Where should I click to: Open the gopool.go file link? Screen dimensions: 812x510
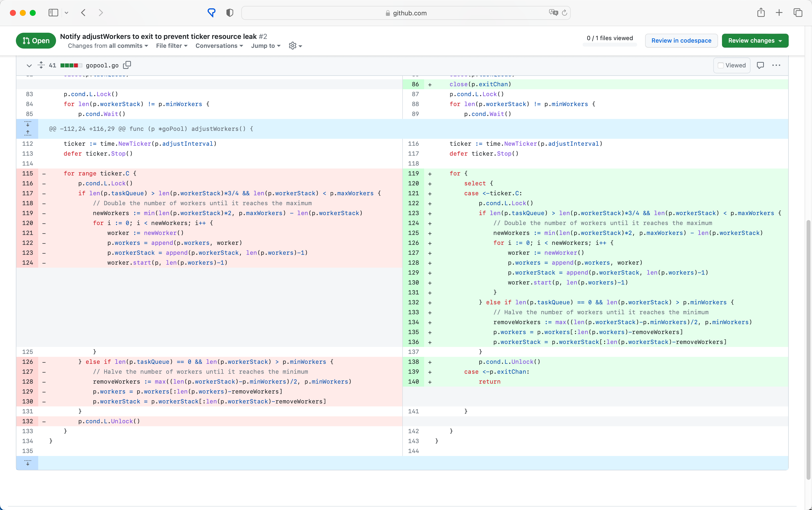point(102,65)
